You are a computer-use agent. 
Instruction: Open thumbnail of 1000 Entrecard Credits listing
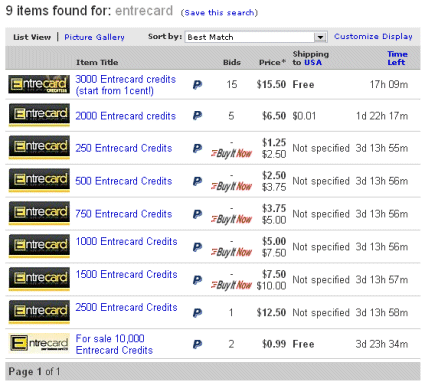pos(39,246)
